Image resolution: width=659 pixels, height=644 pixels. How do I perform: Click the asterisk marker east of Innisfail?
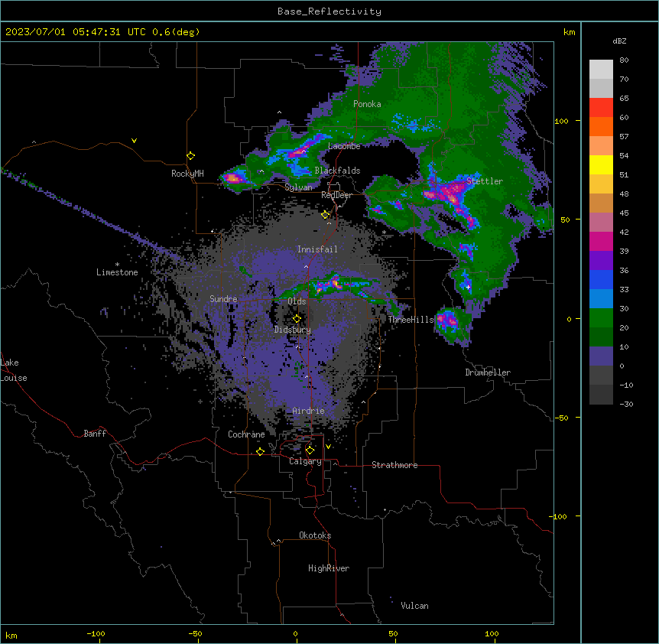[384, 233]
